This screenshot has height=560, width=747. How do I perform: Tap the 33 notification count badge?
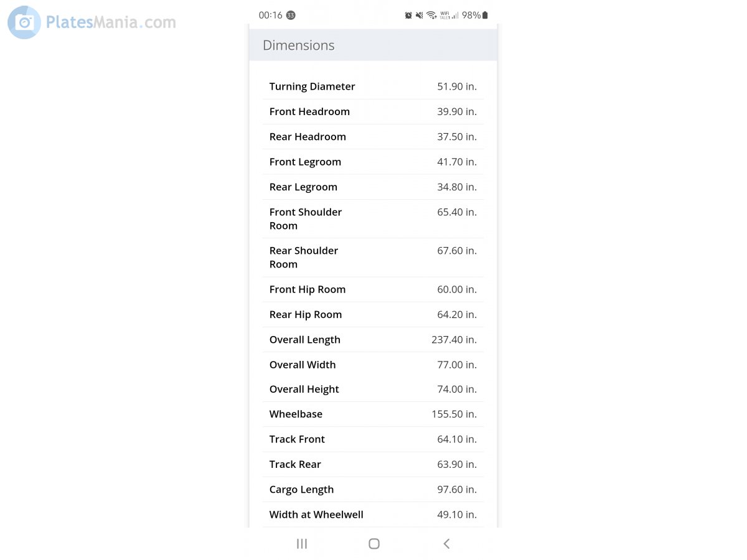click(291, 15)
